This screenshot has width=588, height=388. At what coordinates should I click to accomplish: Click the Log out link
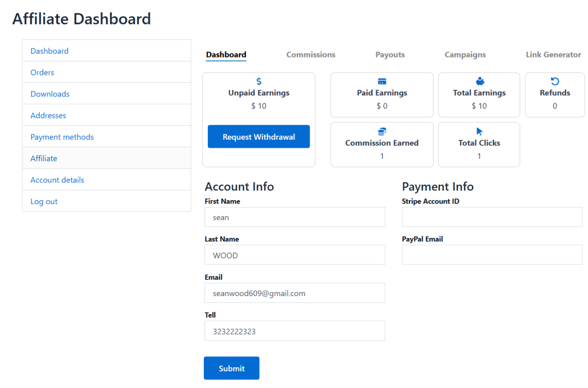pos(44,201)
